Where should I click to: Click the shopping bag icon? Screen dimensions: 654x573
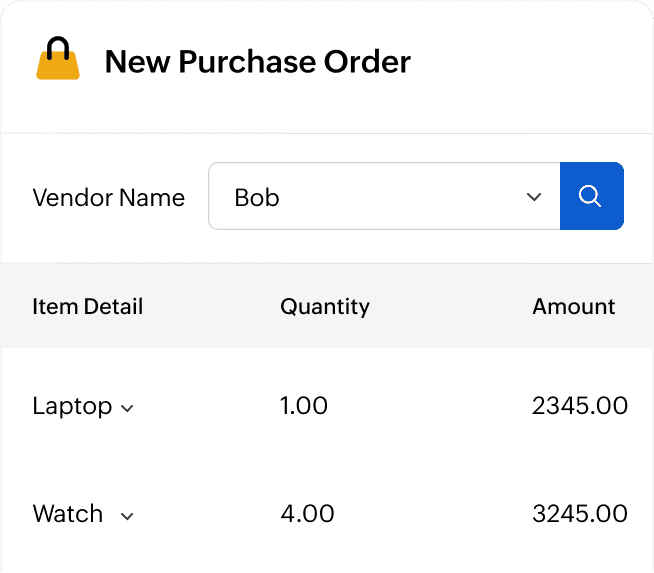tap(58, 60)
